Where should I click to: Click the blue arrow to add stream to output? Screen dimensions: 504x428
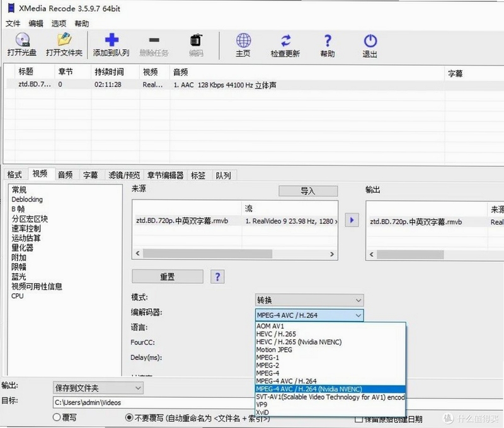pos(352,220)
